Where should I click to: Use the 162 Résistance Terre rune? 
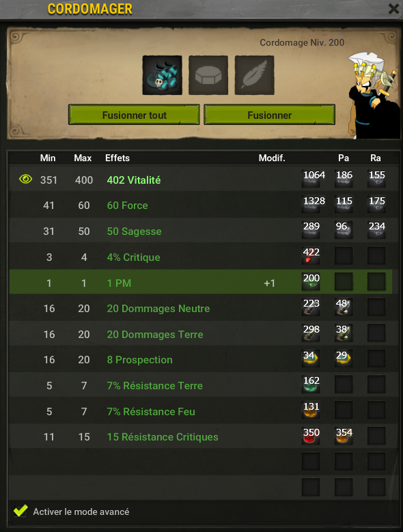pyautogui.click(x=311, y=384)
